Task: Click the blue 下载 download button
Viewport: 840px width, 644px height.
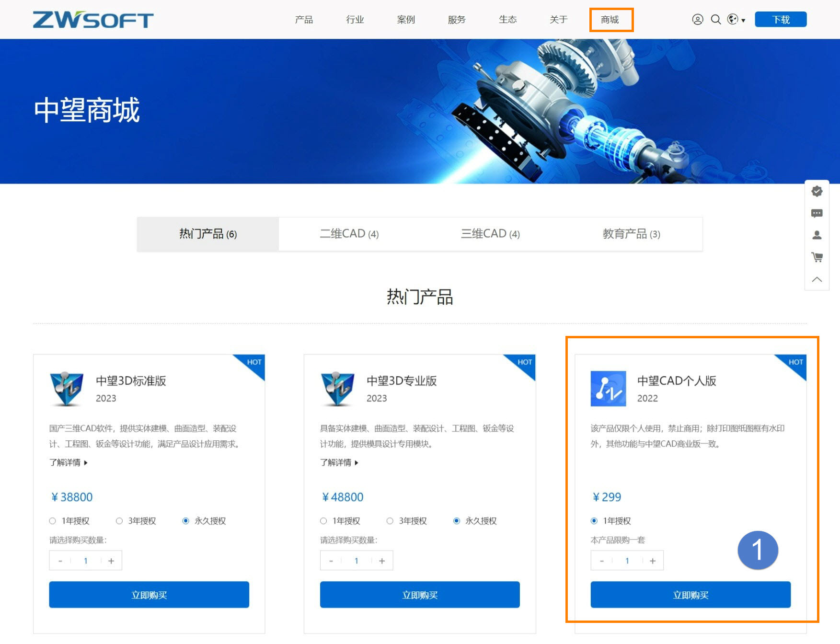Action: 781,20
